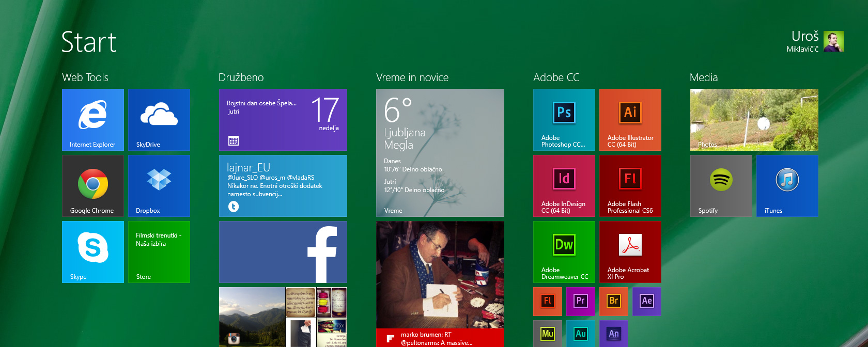This screenshot has height=347, width=868.
Task: Launch Adobe Illustrator CC (64 Bit) tile
Action: click(630, 120)
